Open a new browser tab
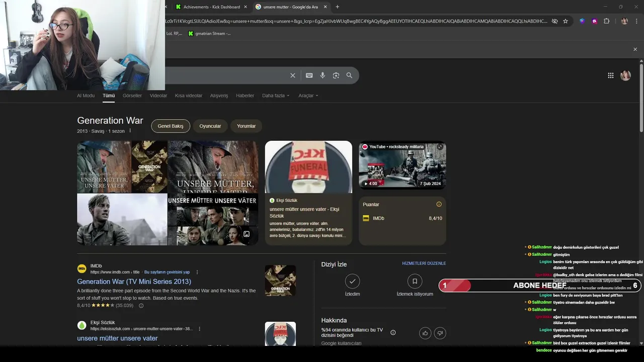 [337, 7]
